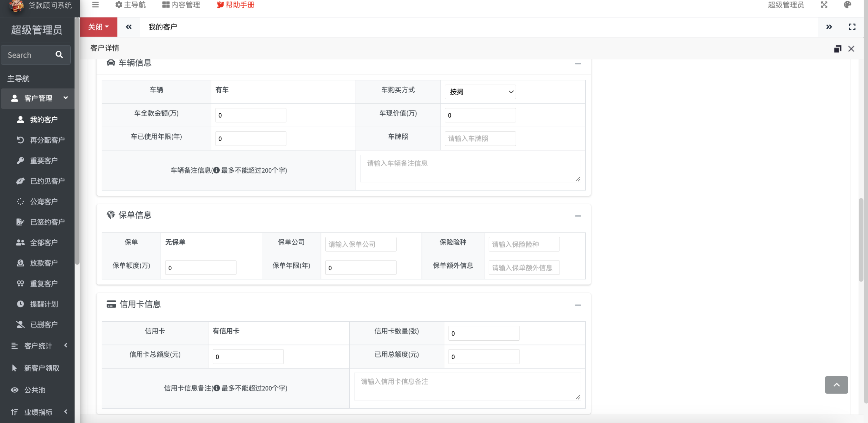Click the back-to-top arrow button
Screen dimensions: 868x423
tap(836, 385)
